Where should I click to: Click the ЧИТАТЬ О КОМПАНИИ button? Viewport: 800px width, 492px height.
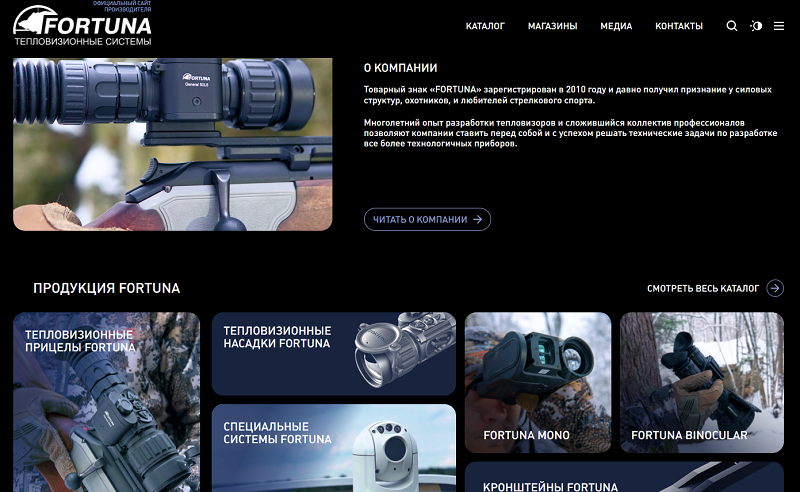point(428,219)
